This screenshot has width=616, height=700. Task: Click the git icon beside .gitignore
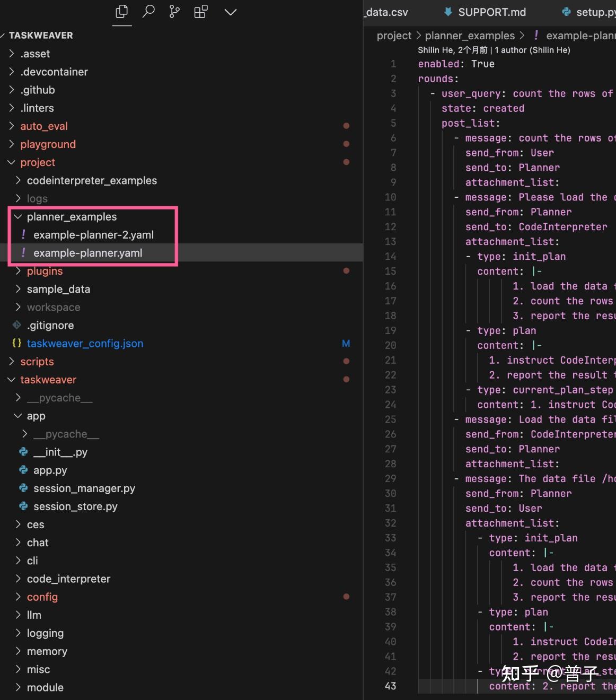tap(17, 325)
